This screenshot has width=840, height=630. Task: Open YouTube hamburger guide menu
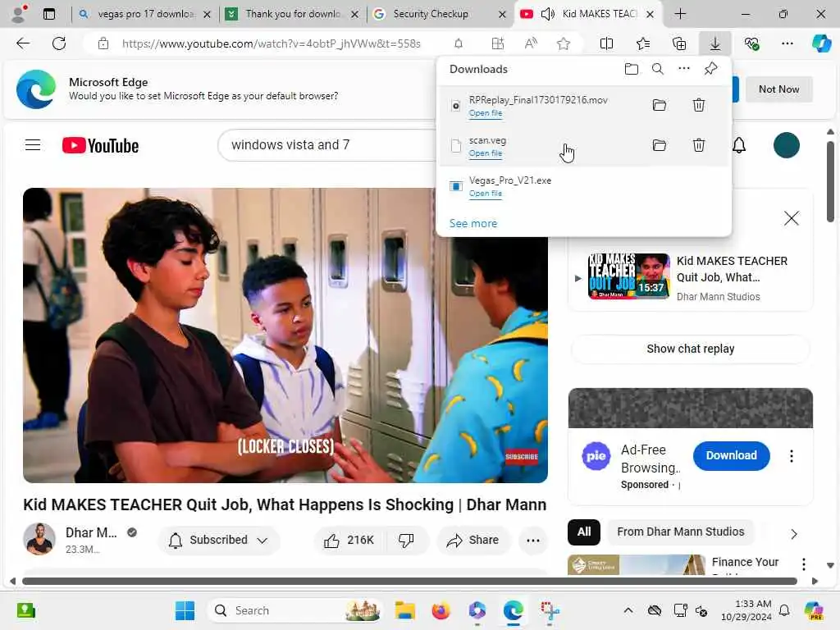[33, 145]
